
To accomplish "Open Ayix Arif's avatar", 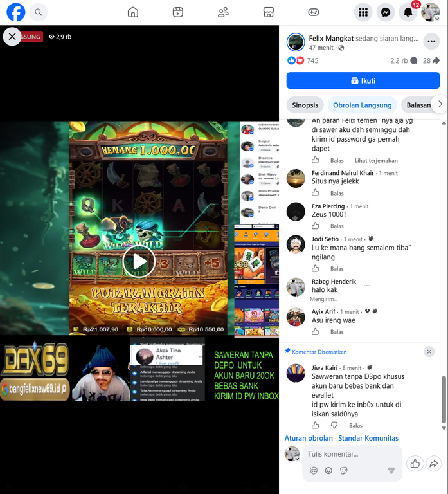I will [296, 317].
